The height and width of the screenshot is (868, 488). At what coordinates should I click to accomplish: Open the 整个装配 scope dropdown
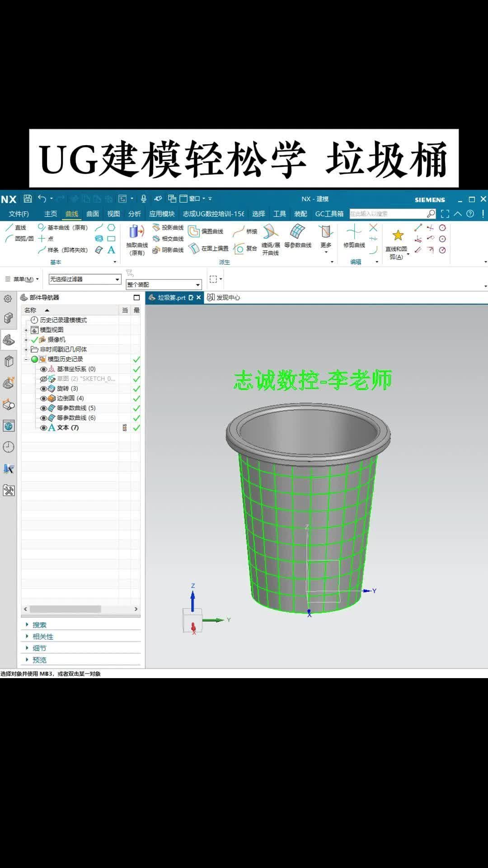tap(164, 285)
